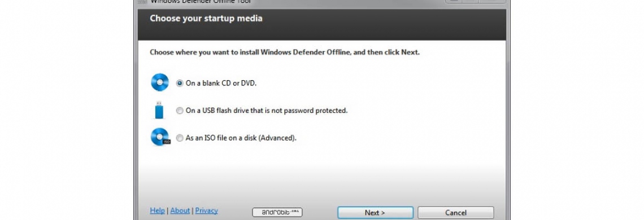The width and height of the screenshot is (644, 220).
Task: Choose the ISO file on disk radio button
Action: pos(180,138)
